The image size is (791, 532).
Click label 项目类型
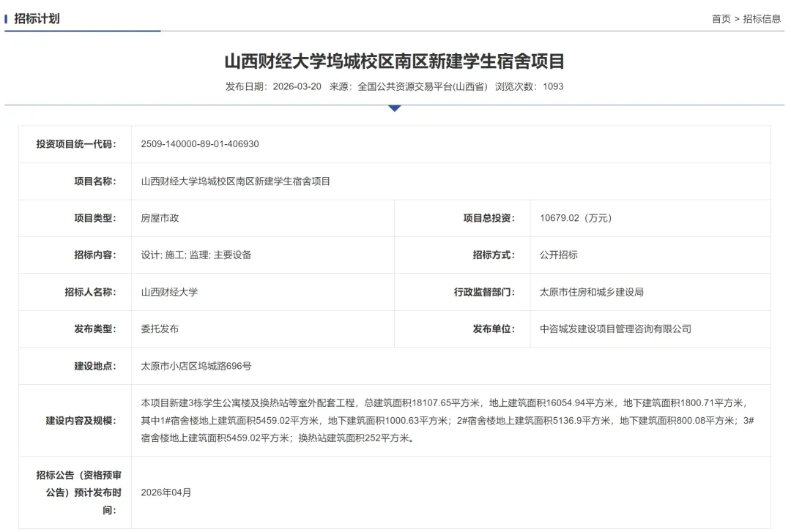tap(95, 218)
